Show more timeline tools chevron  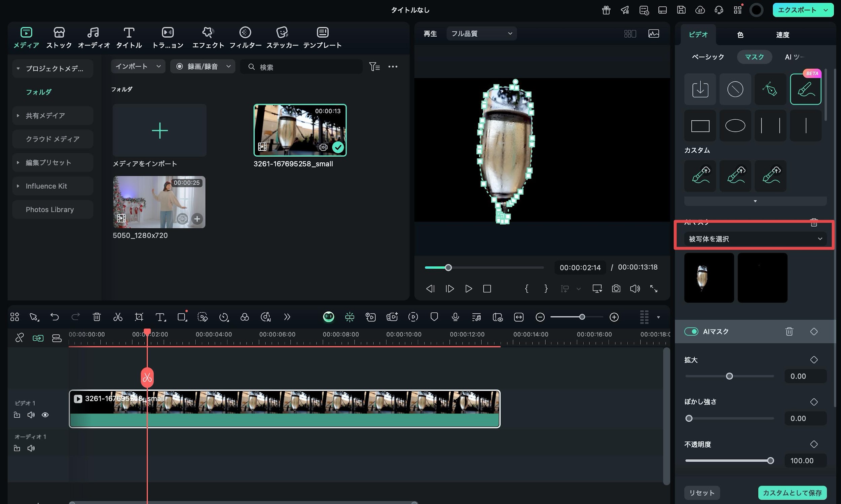[x=287, y=317]
